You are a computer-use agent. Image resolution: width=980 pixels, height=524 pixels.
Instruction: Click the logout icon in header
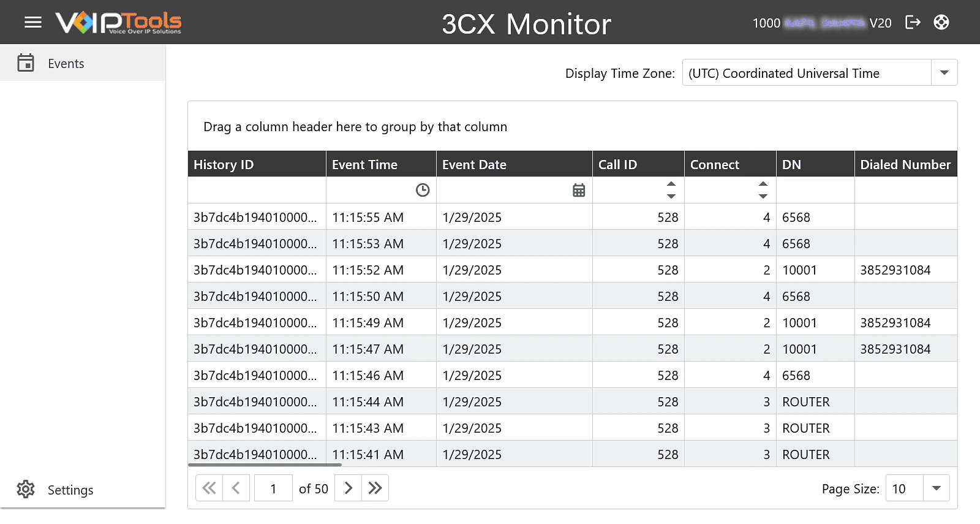coord(913,23)
